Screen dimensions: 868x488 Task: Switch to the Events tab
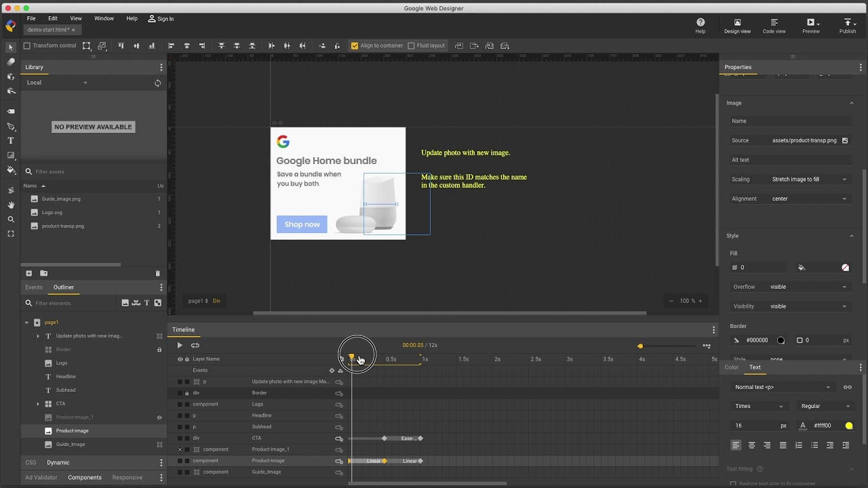[x=34, y=287]
